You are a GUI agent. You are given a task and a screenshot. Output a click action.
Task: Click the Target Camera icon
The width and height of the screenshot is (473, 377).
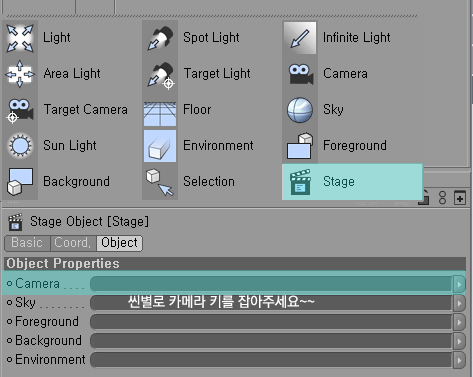20,110
